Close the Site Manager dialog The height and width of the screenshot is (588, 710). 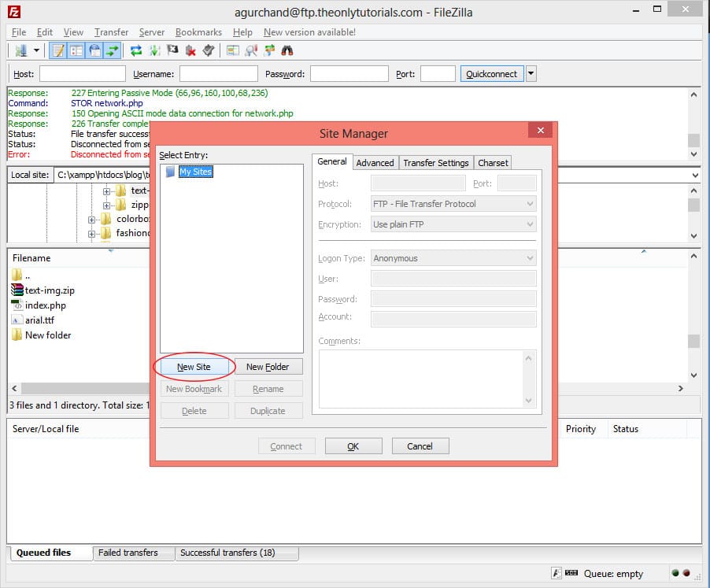coord(540,131)
